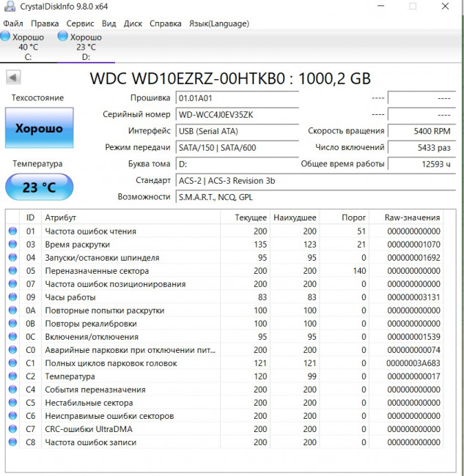Screen dimensions: 464x476
Task: Minimize the CrystalDiskInfo window
Action: coord(381,6)
